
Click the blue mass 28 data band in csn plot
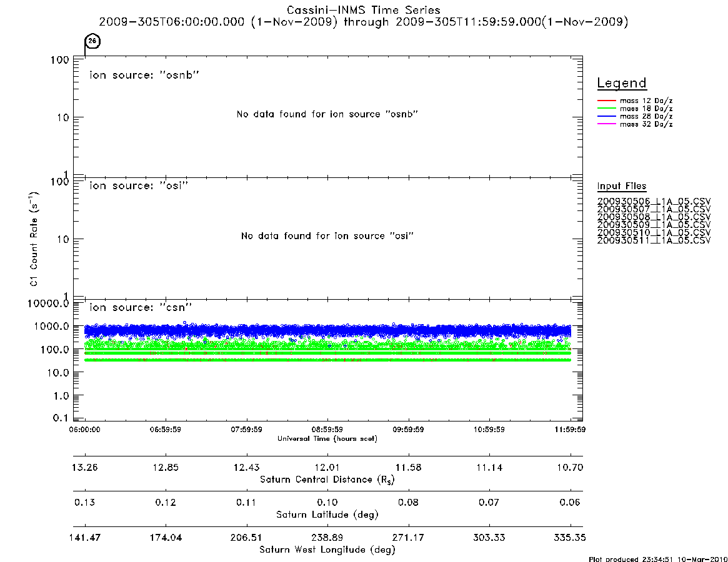tap(327, 330)
